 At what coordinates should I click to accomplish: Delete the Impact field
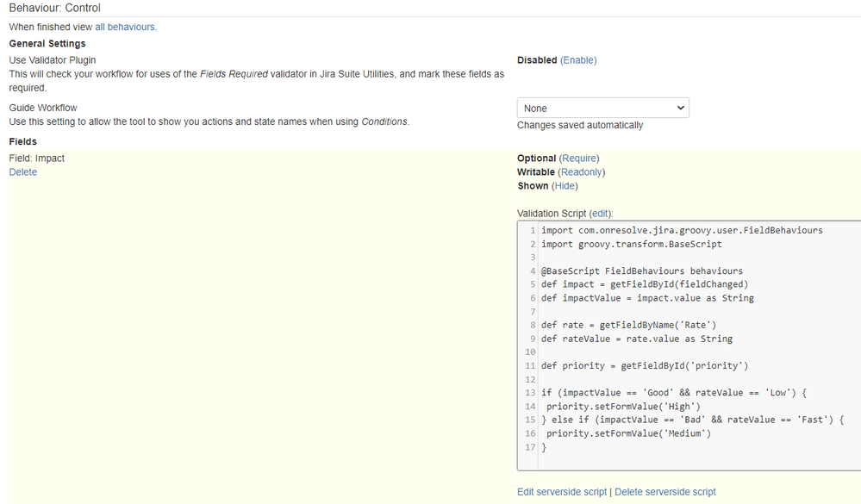pos(23,171)
